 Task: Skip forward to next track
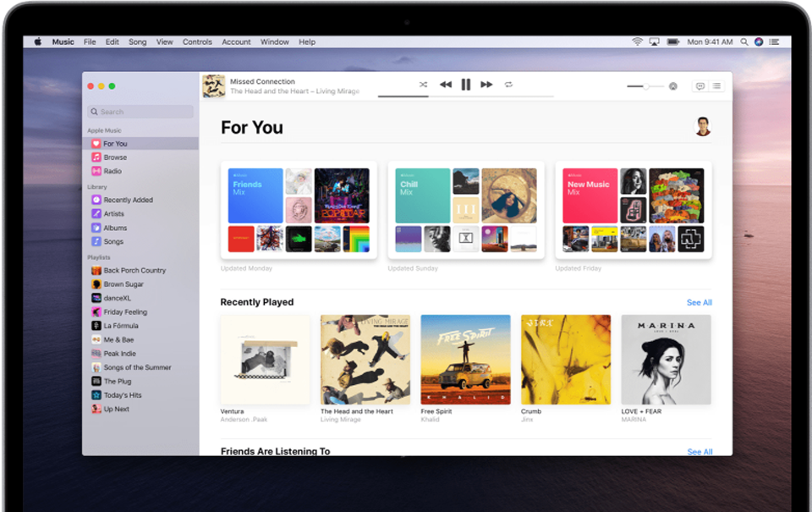coord(486,85)
